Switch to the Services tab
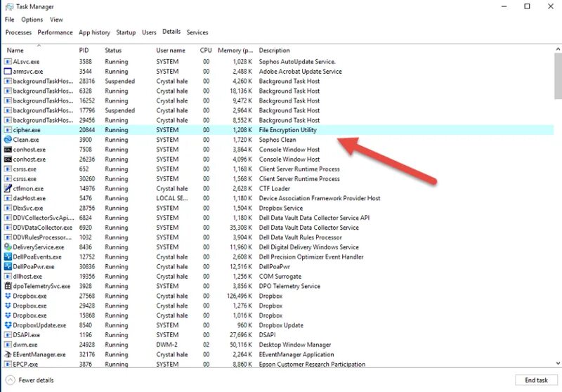The width and height of the screenshot is (562, 392). click(x=197, y=32)
